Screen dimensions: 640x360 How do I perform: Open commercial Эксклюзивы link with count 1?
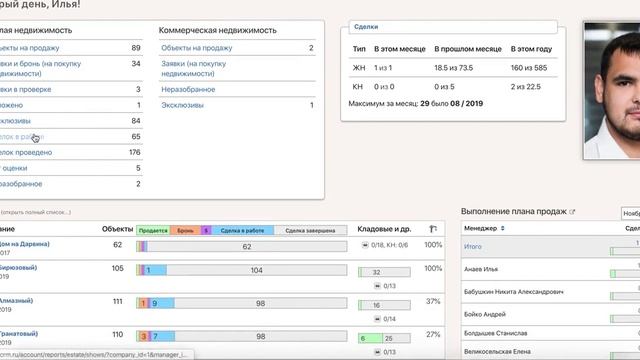tap(182, 105)
